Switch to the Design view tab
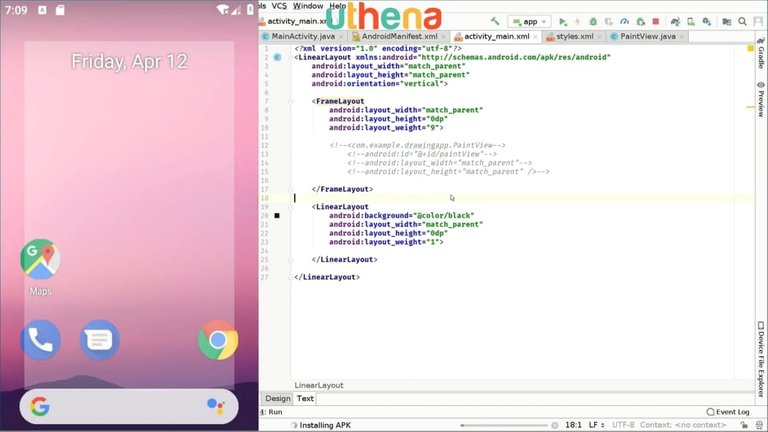768x432 pixels. [x=278, y=398]
